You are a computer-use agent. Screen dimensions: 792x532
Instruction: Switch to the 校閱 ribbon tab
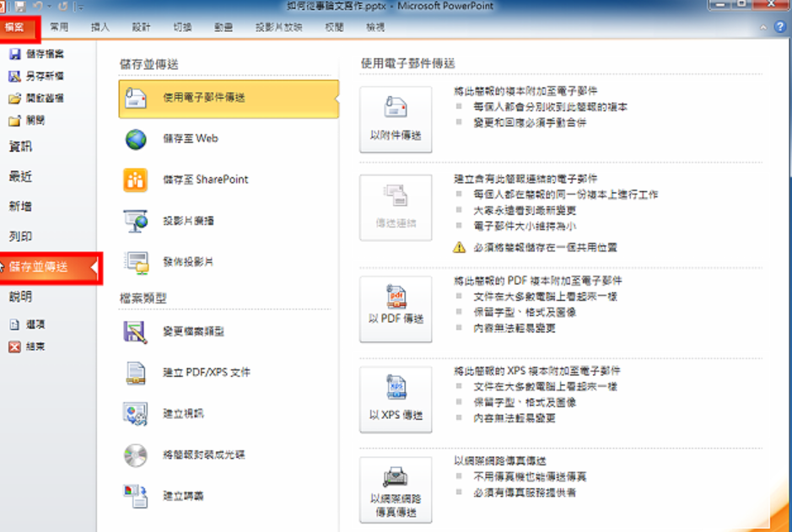click(x=334, y=27)
